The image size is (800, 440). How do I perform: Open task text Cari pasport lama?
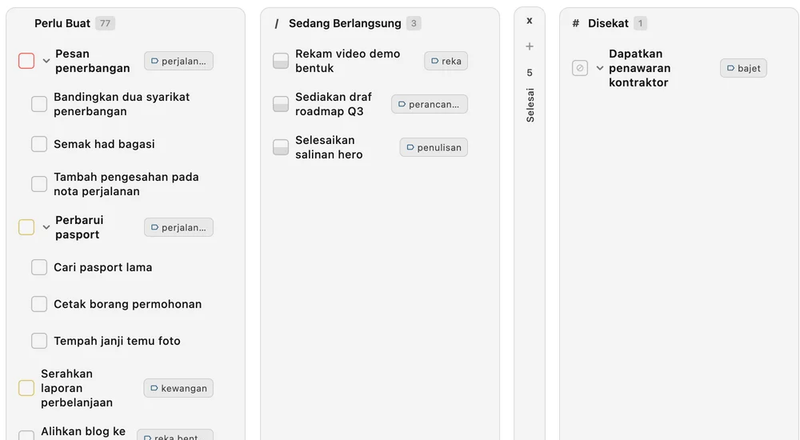103,267
